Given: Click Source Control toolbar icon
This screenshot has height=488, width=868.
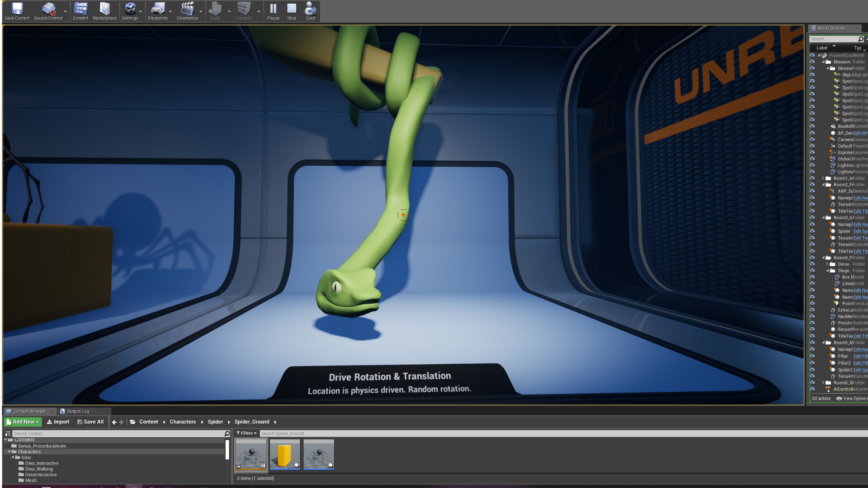Looking at the screenshot, I should 48,11.
